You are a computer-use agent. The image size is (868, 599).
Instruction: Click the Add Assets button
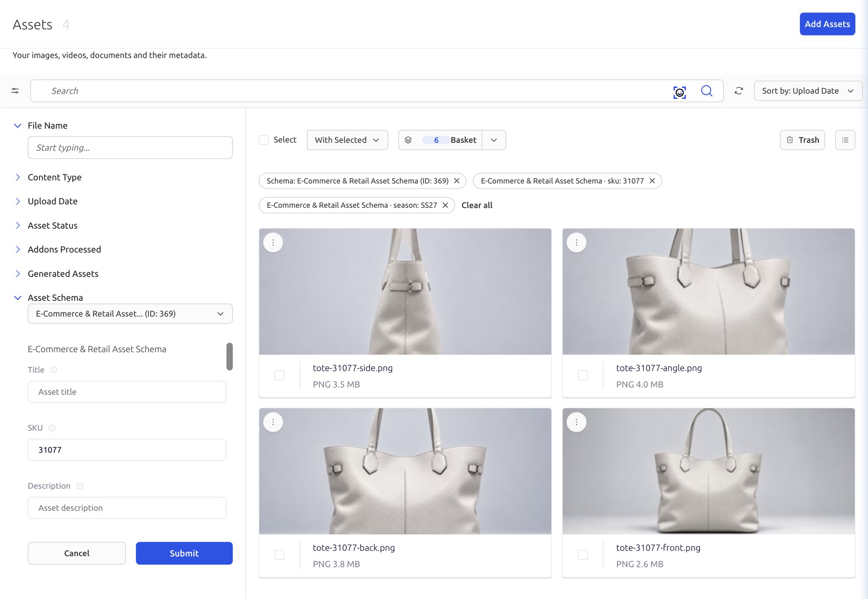827,24
